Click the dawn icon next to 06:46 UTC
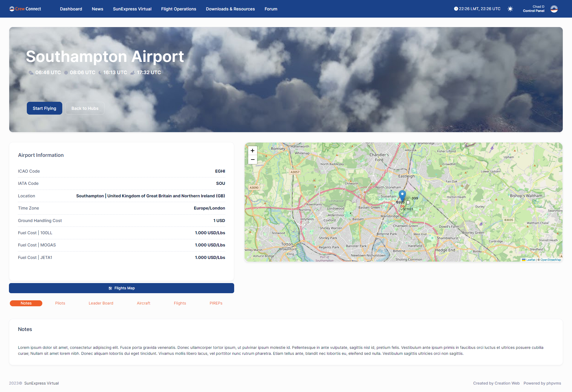 [31, 72]
